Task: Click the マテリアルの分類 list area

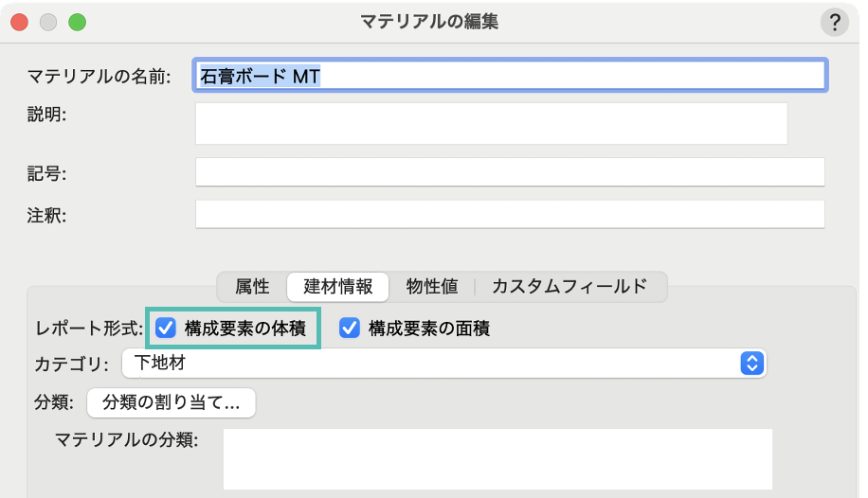Action: (x=497, y=459)
